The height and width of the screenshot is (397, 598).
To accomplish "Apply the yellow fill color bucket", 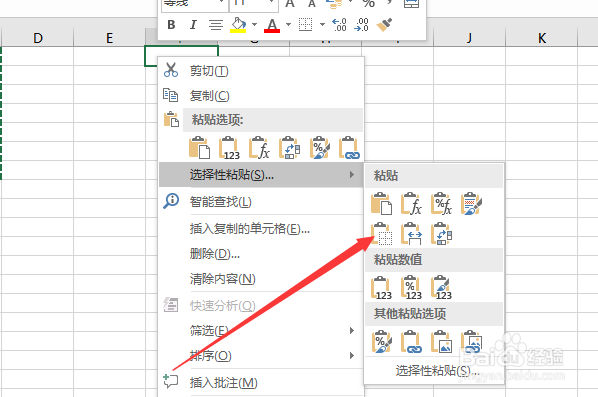I will tap(238, 25).
